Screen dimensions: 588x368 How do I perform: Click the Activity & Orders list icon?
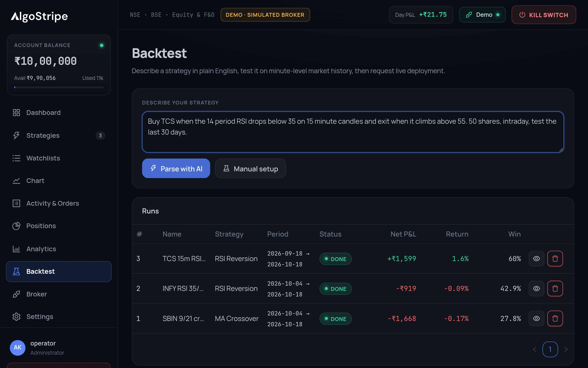click(16, 203)
